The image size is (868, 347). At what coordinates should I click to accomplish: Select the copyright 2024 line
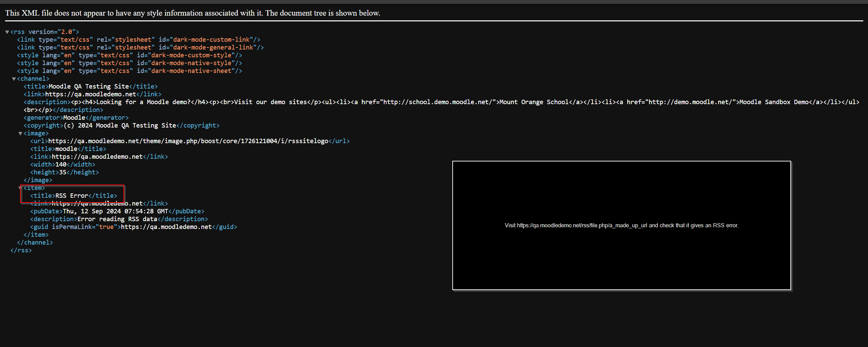pos(121,126)
